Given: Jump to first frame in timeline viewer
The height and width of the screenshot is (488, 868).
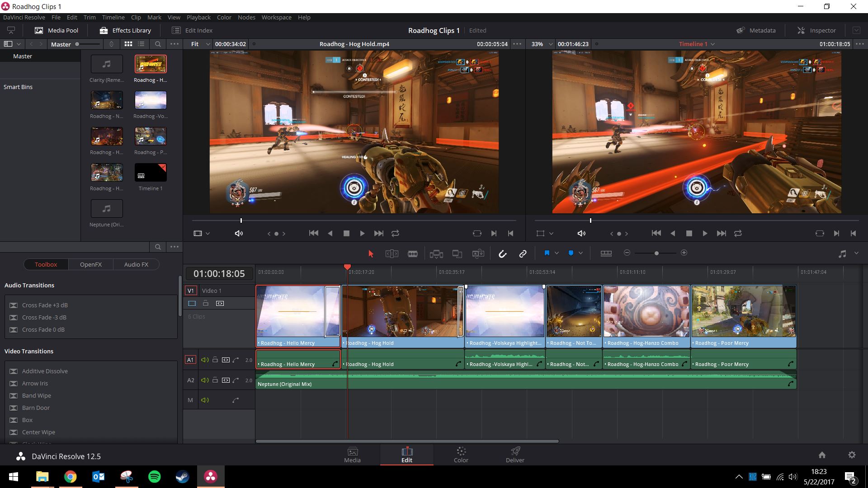Looking at the screenshot, I should point(656,233).
